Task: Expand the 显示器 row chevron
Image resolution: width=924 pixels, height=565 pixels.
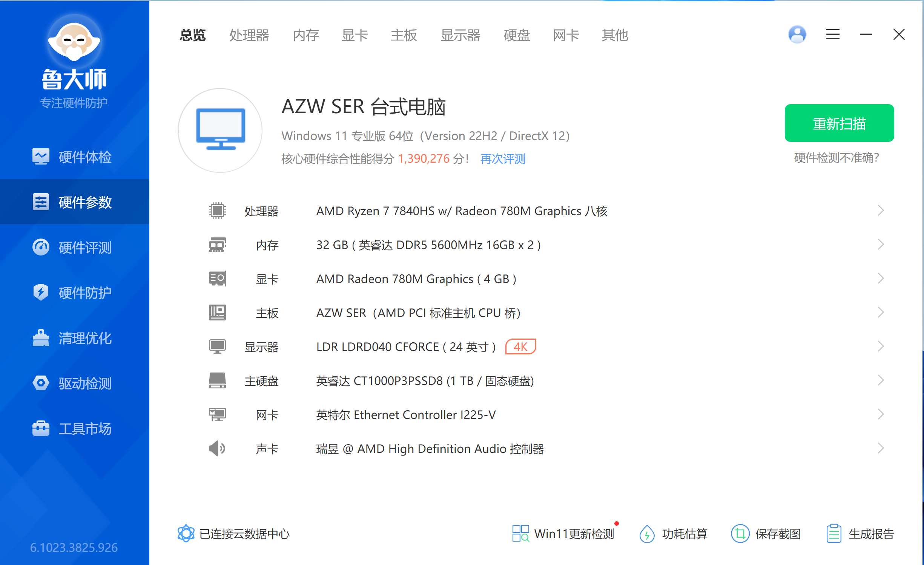Action: [881, 346]
